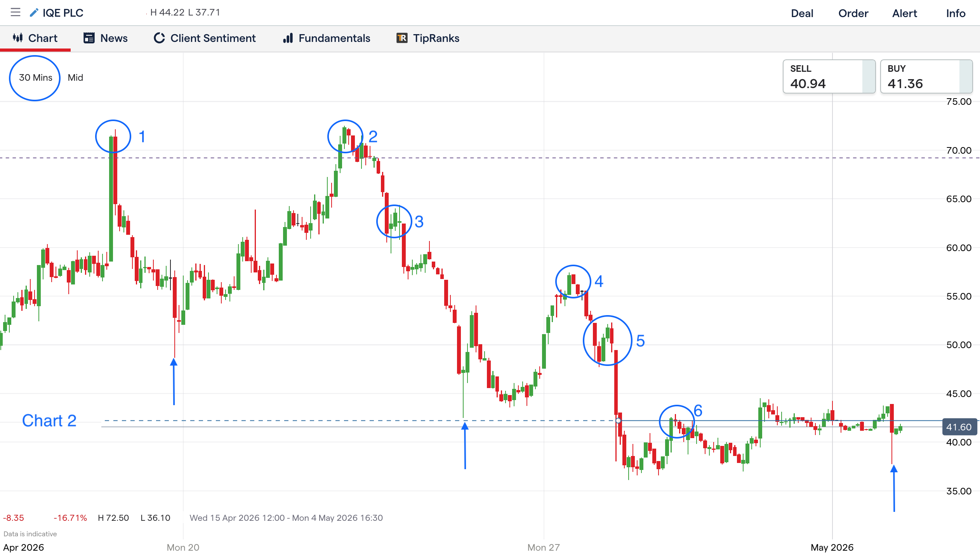Click the L 36.10 low value

coord(155,518)
